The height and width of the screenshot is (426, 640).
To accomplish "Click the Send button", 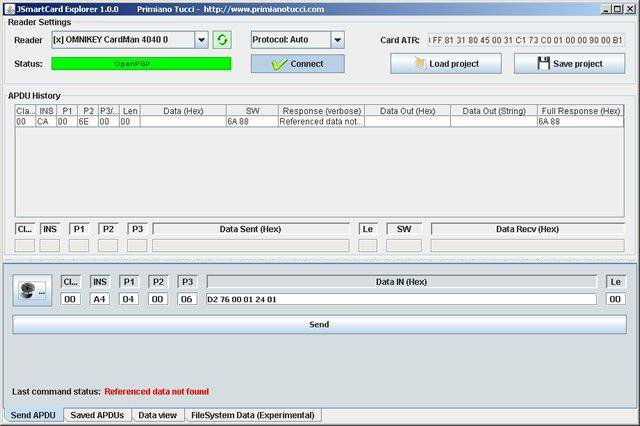I will 319,324.
